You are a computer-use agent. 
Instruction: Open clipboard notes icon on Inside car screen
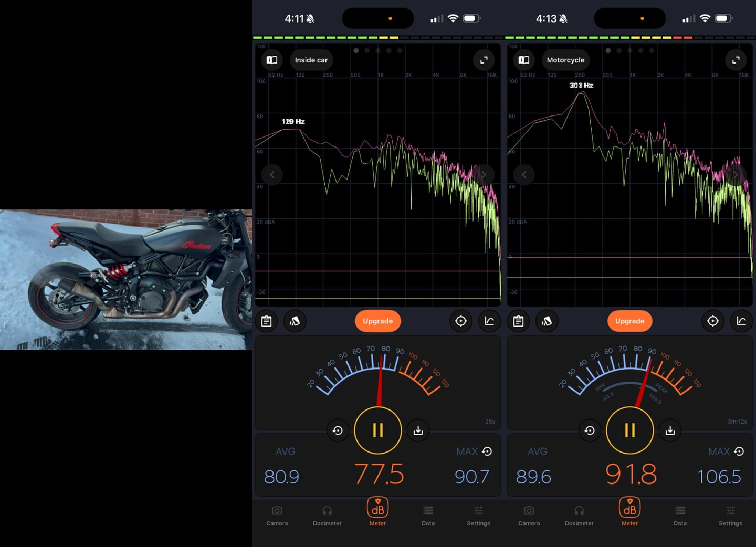pos(267,321)
